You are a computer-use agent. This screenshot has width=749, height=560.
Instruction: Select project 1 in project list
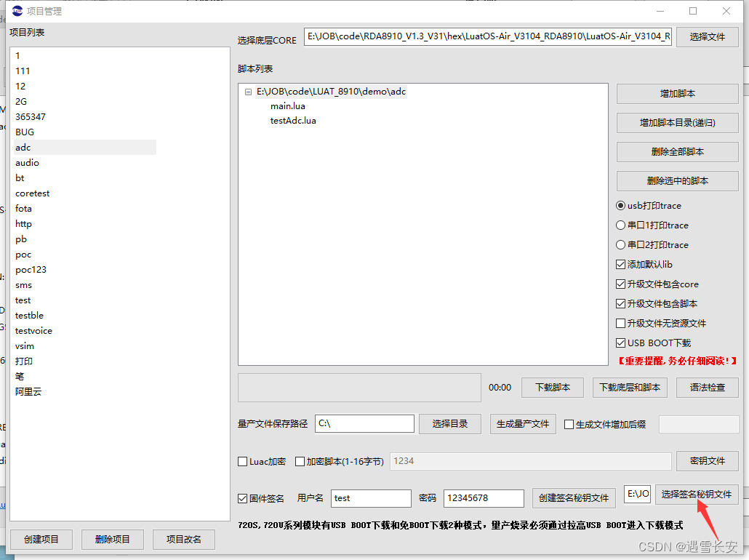[17, 55]
